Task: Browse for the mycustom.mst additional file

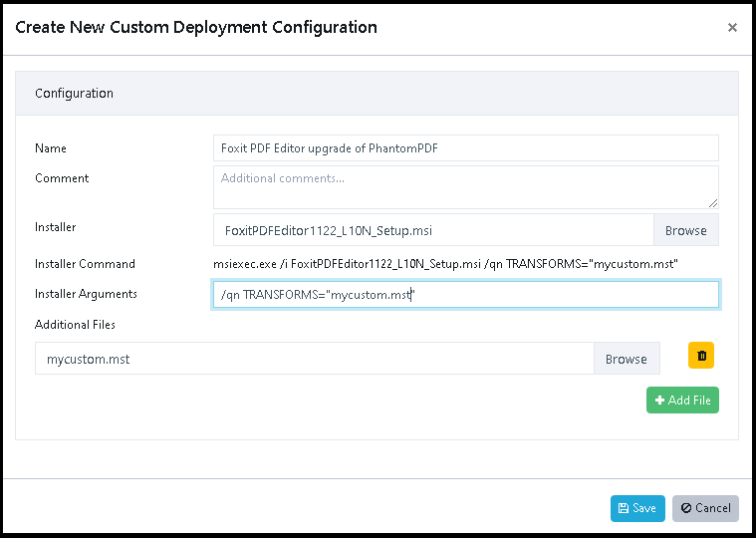Action: 627,359
